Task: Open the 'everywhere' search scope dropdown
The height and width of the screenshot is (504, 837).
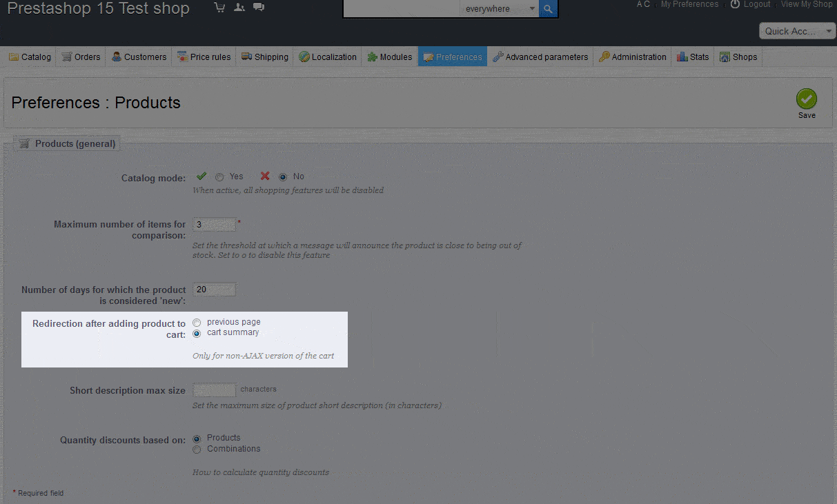Action: pos(500,9)
